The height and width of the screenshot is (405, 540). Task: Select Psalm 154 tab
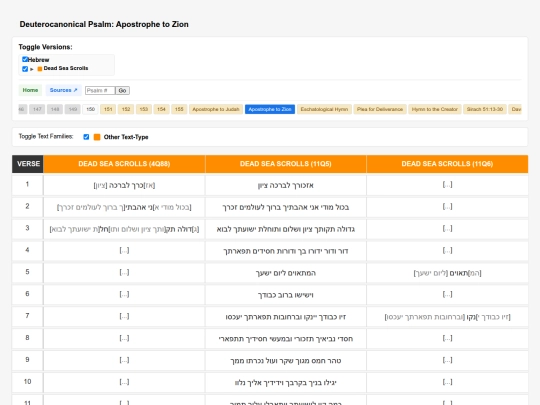pyautogui.click(x=161, y=109)
